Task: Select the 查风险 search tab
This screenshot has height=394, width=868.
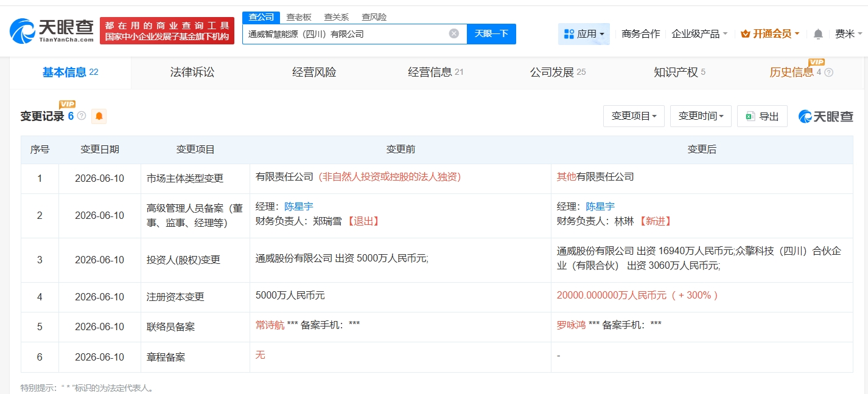Action: 374,17
